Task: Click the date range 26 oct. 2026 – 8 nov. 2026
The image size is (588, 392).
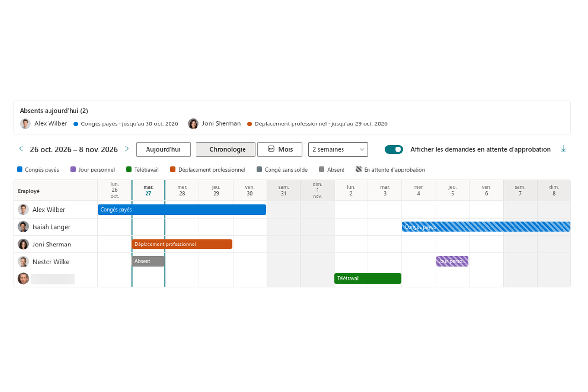Action: point(74,149)
